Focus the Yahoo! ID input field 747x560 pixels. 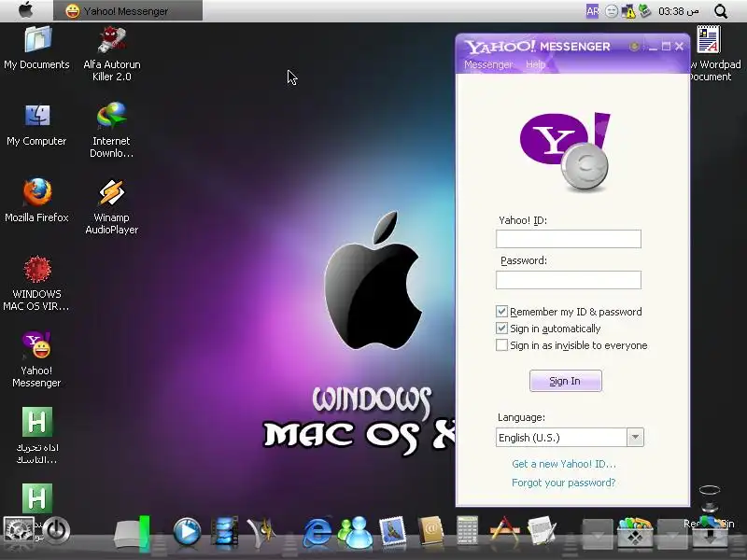click(569, 239)
